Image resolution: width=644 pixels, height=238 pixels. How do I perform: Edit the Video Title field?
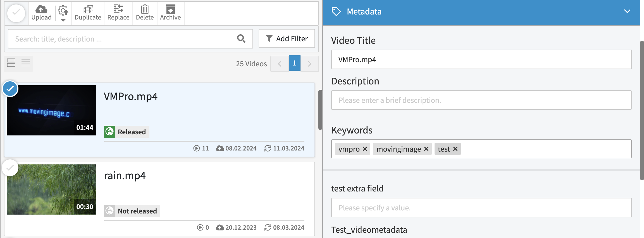[x=481, y=59]
